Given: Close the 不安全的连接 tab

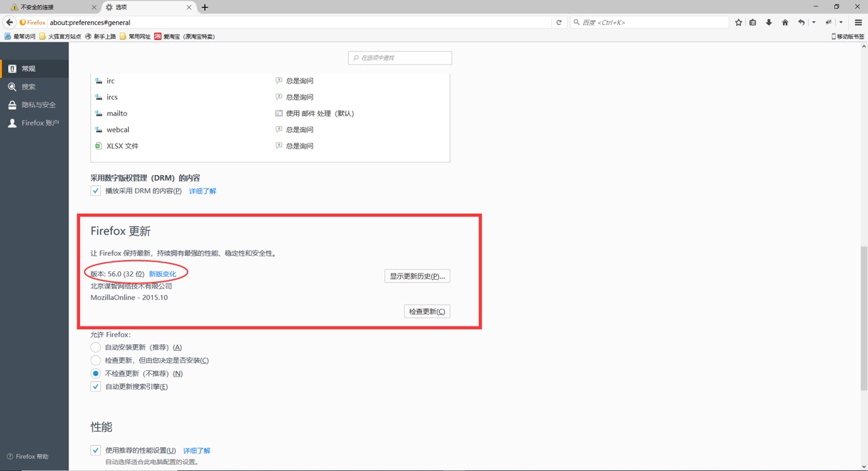Looking at the screenshot, I should (x=94, y=7).
